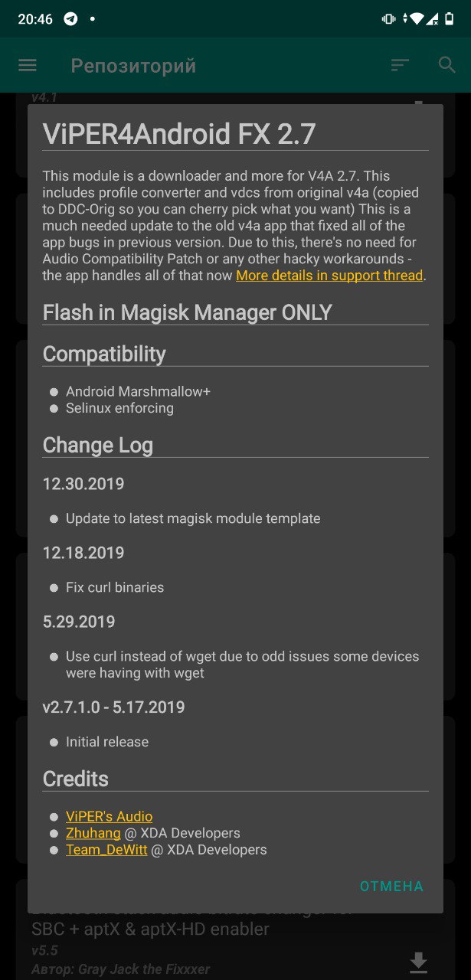Tap the sort modules icon

click(400, 65)
